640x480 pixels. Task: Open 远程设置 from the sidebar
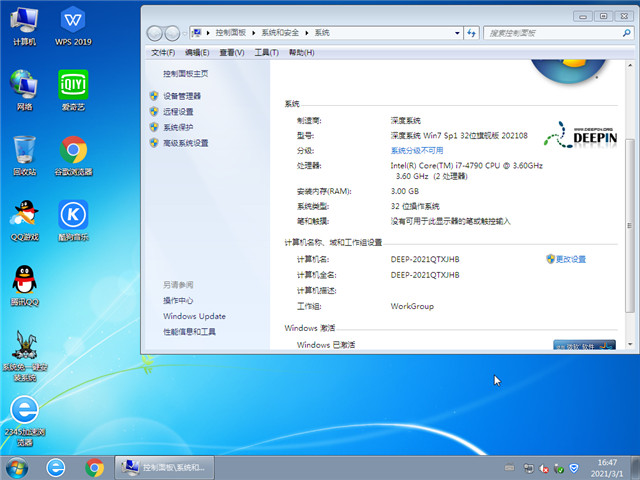pyautogui.click(x=178, y=111)
